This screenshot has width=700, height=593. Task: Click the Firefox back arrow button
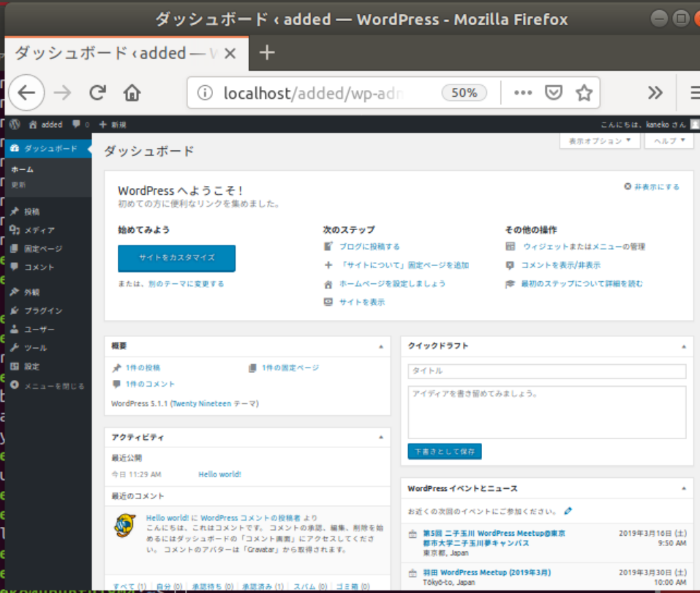pyautogui.click(x=27, y=93)
